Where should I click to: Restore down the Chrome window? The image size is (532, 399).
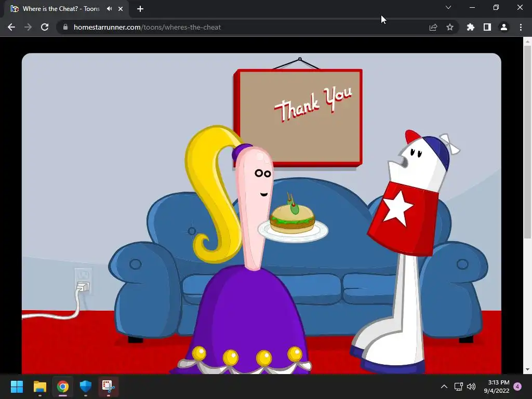[496, 7]
